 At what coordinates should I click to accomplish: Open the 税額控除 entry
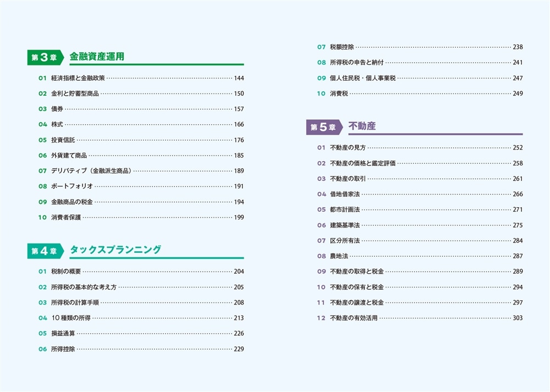(x=342, y=47)
